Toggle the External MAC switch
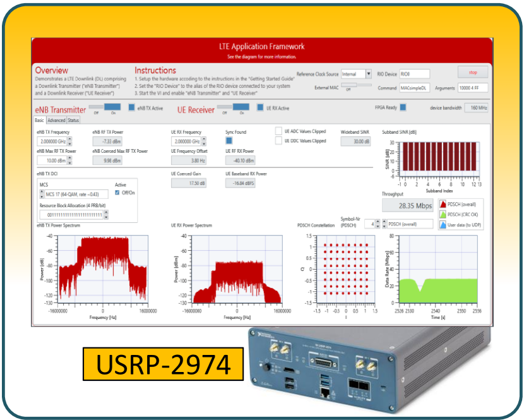The image size is (524, 420). tap(356, 85)
